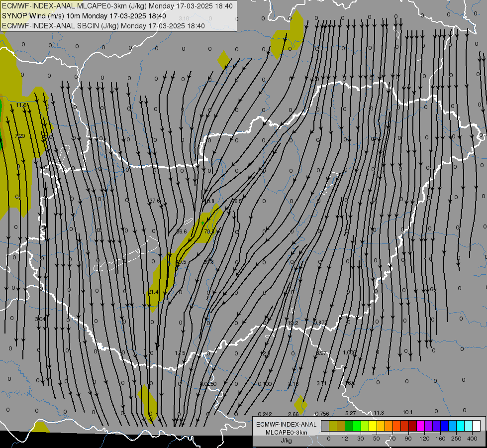This screenshot has height=448, width=487.
Task: Click the MLCAPE0-3km title line
Action: (x=117, y=6)
